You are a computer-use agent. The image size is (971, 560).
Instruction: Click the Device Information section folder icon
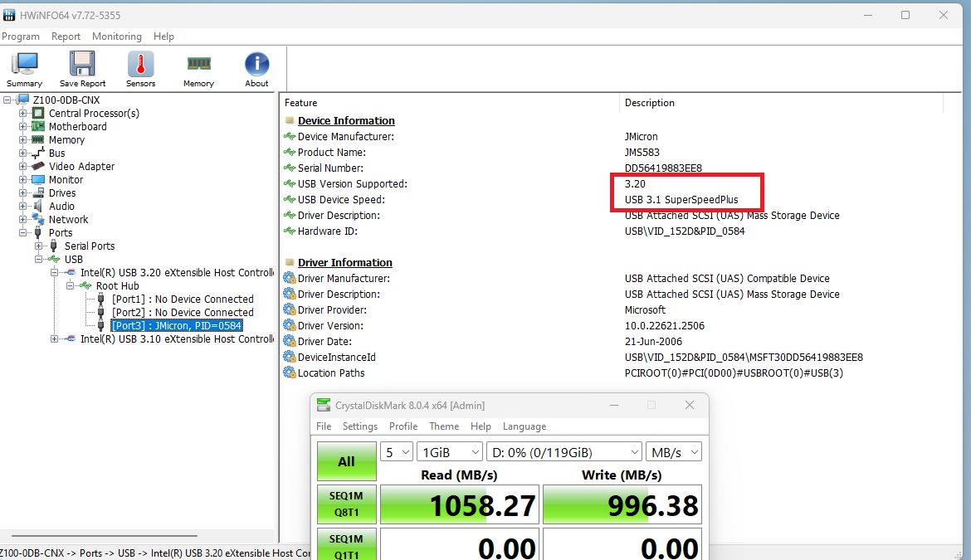(289, 120)
